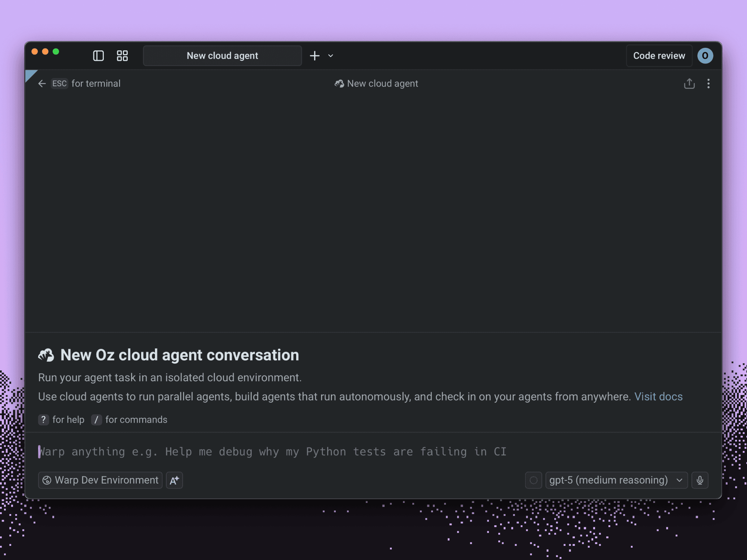Click back arrow to return to terminal
Screen dimensions: 747x560
coord(42,84)
